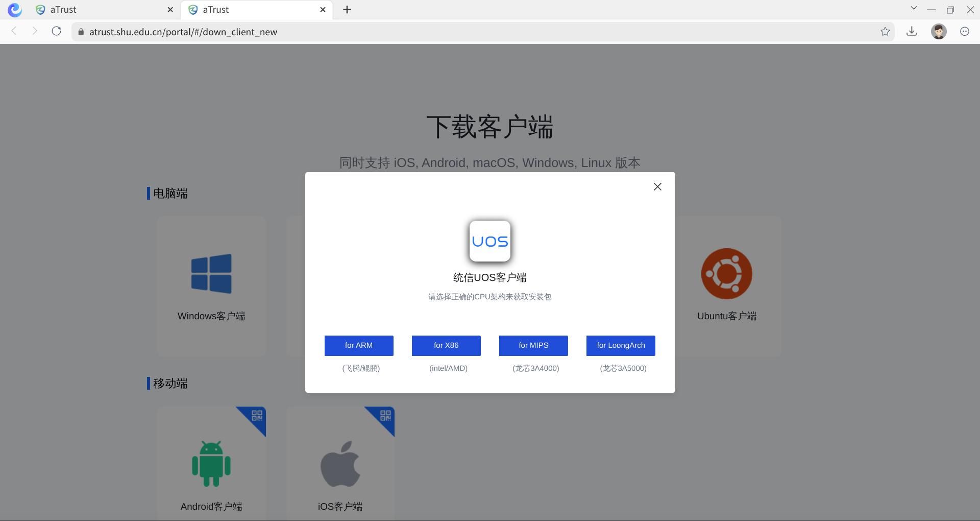This screenshot has height=521, width=980.
Task: Switch to the first aTrust tab
Action: pos(105,10)
